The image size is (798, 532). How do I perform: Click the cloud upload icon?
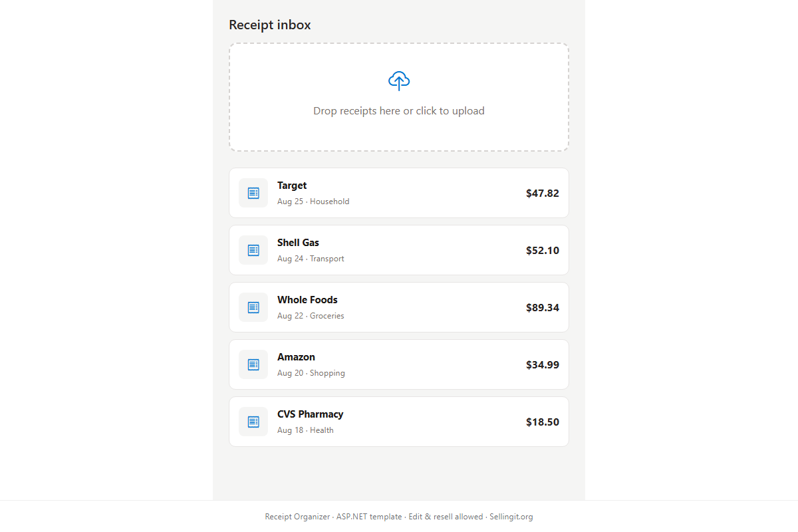pyautogui.click(x=399, y=81)
